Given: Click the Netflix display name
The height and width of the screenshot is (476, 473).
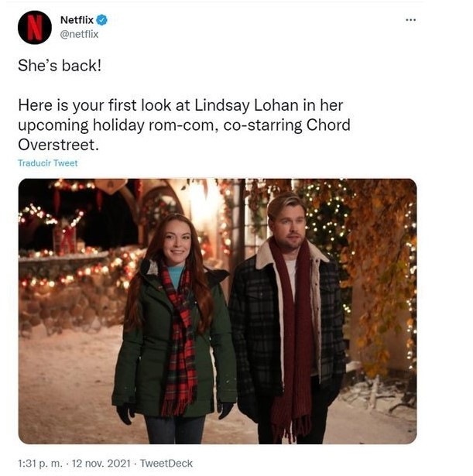Looking at the screenshot, I should click(x=77, y=20).
